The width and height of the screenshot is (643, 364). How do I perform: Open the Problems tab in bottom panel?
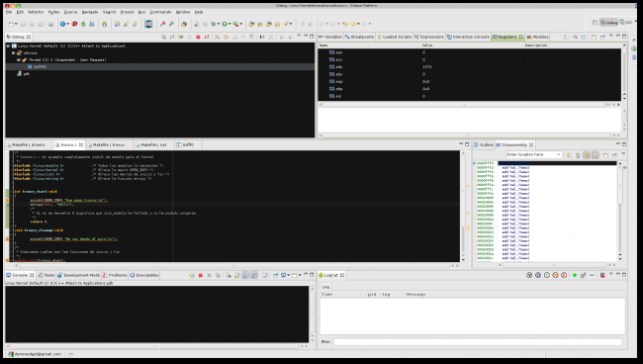tap(115, 275)
